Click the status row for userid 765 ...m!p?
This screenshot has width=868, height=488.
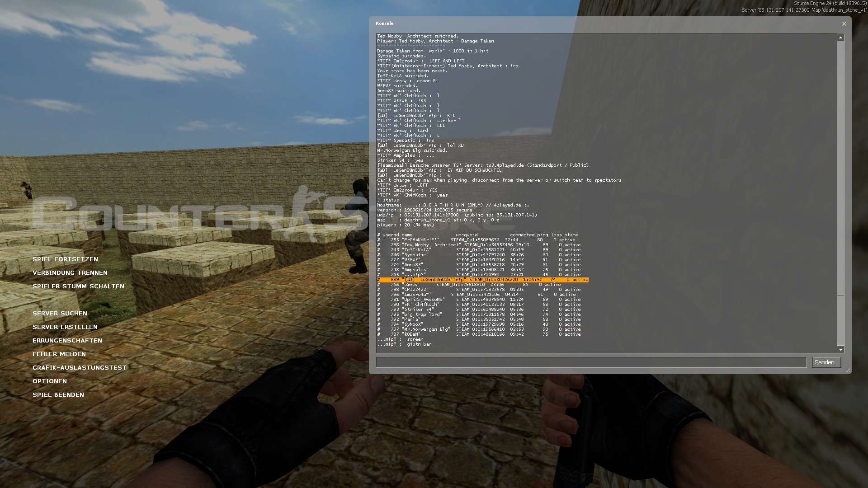(479, 275)
